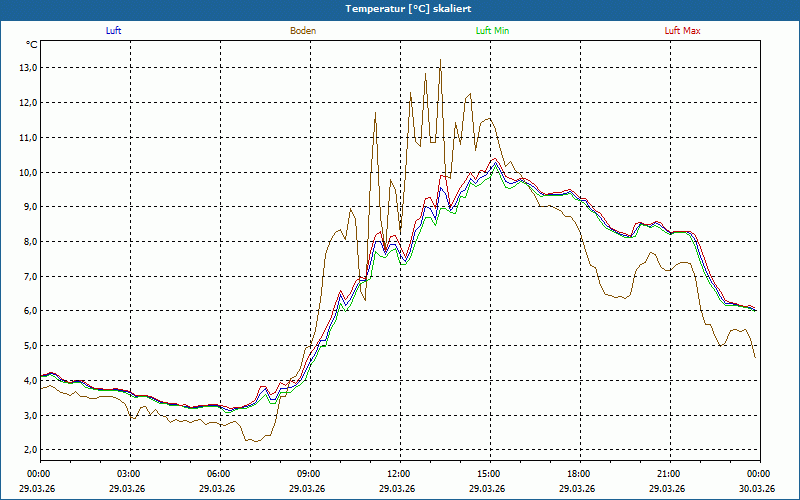Click the 09:00 time axis label

[x=309, y=474]
